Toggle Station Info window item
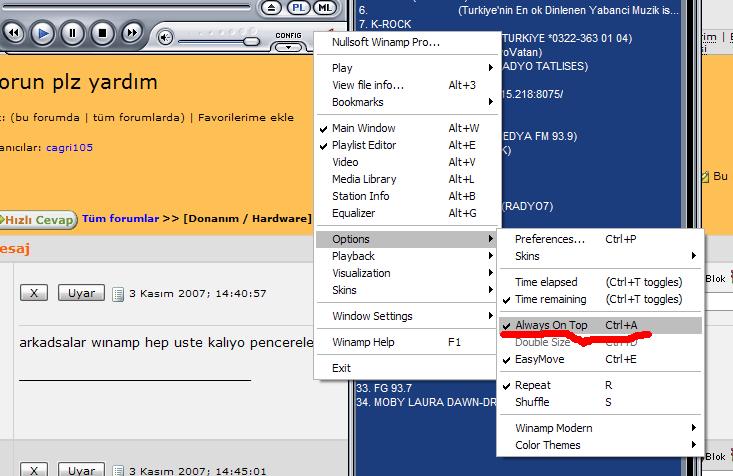 407,196
